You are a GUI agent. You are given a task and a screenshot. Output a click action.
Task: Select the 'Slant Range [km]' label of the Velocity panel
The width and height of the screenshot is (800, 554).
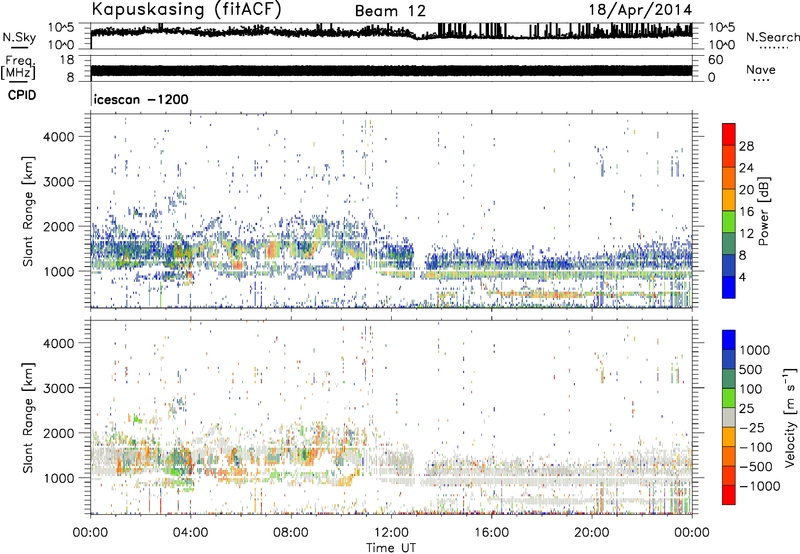(28, 417)
